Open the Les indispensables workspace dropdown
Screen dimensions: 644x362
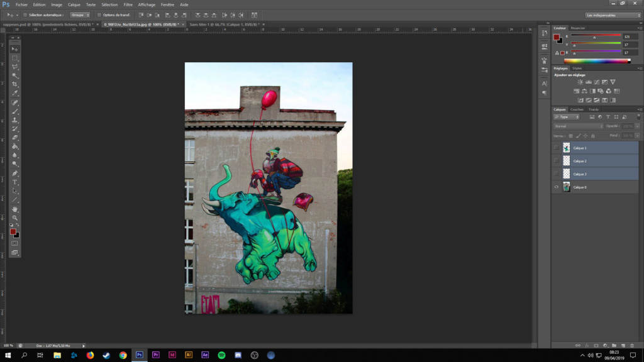613,15
